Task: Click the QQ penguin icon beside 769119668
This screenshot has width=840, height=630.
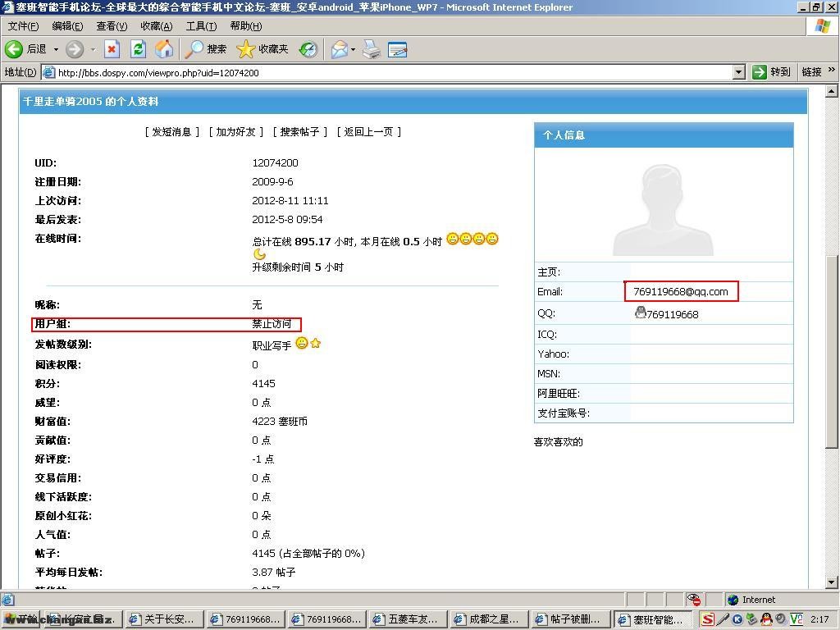Action: click(x=640, y=313)
